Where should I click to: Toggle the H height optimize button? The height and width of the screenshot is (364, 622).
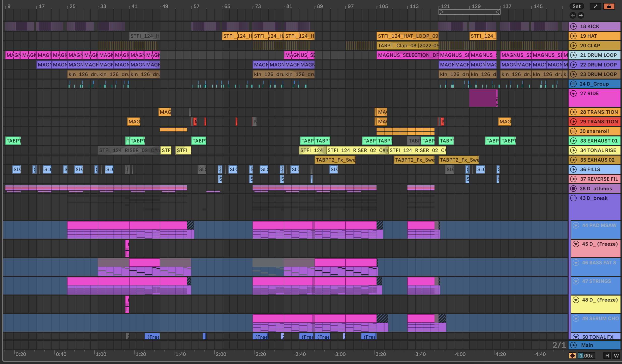coord(607,356)
